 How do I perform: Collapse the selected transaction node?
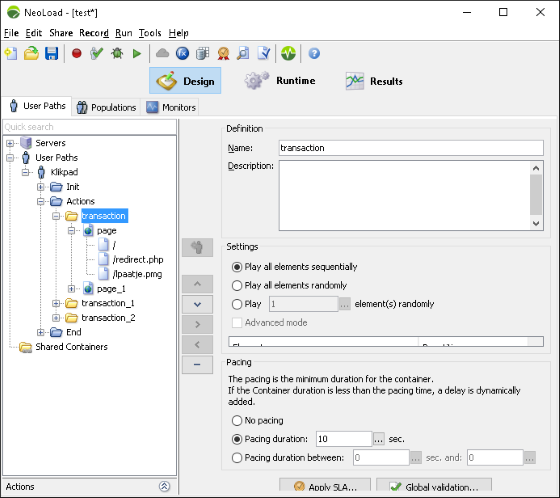point(56,216)
